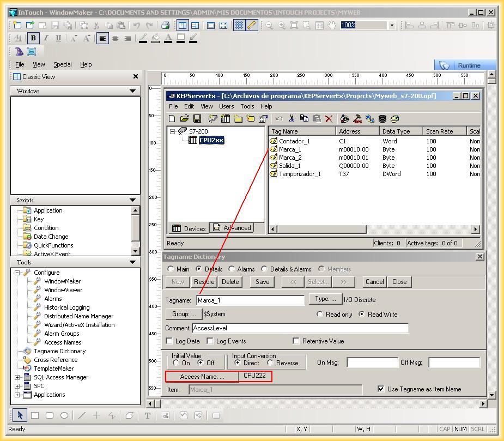Open the Special menu
The image size is (504, 441).
click(x=62, y=64)
